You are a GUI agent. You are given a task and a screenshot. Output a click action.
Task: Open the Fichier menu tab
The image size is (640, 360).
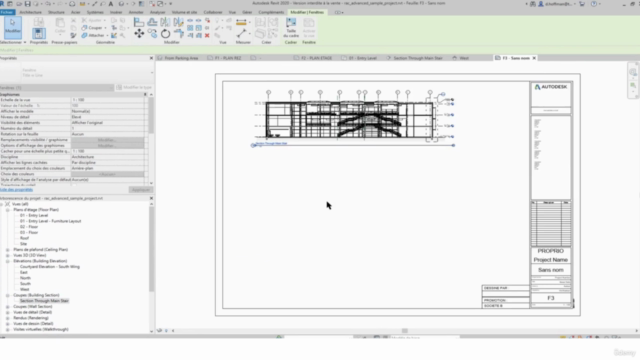coord(7,12)
